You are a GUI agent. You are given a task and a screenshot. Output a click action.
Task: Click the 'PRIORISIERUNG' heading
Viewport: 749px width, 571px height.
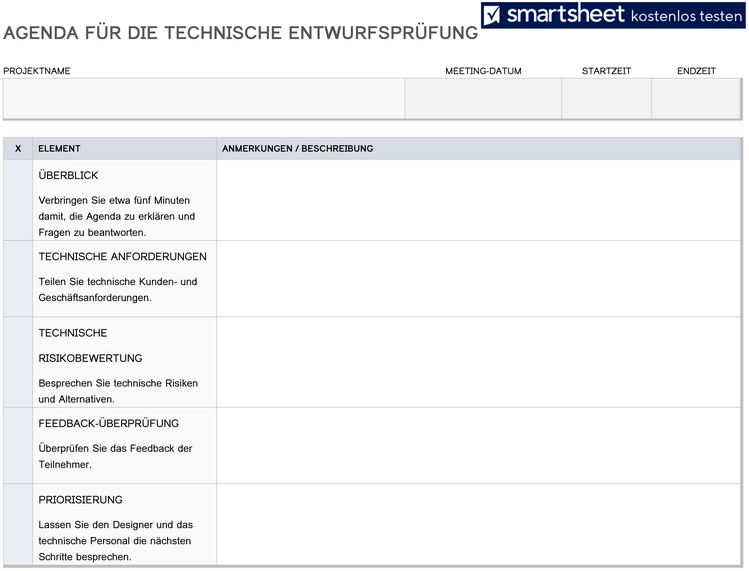click(81, 500)
